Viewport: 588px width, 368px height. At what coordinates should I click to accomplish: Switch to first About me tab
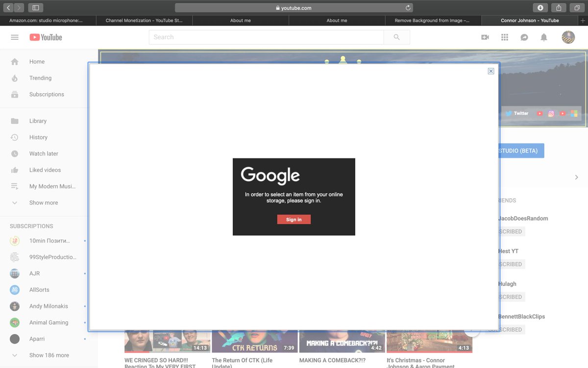(241, 21)
